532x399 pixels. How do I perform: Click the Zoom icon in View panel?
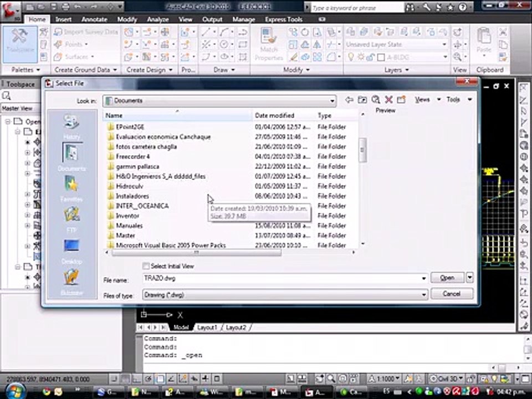tap(457, 57)
